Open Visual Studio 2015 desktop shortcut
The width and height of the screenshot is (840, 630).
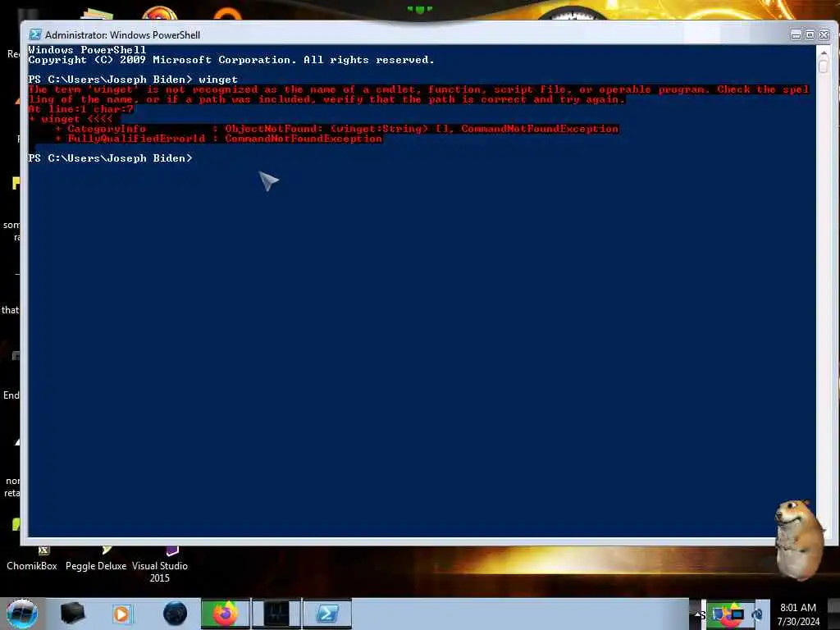160,565
